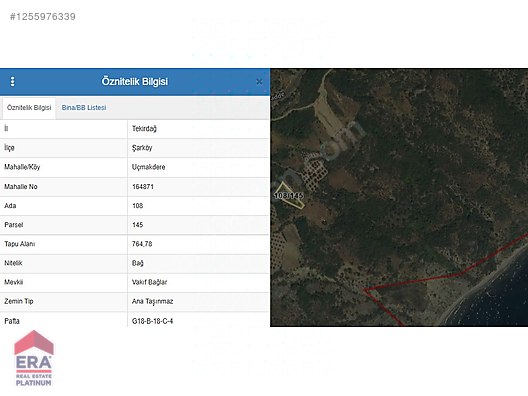The height and width of the screenshot is (396, 528).
Task: Click the listing number #1255976339
Action: click(43, 17)
